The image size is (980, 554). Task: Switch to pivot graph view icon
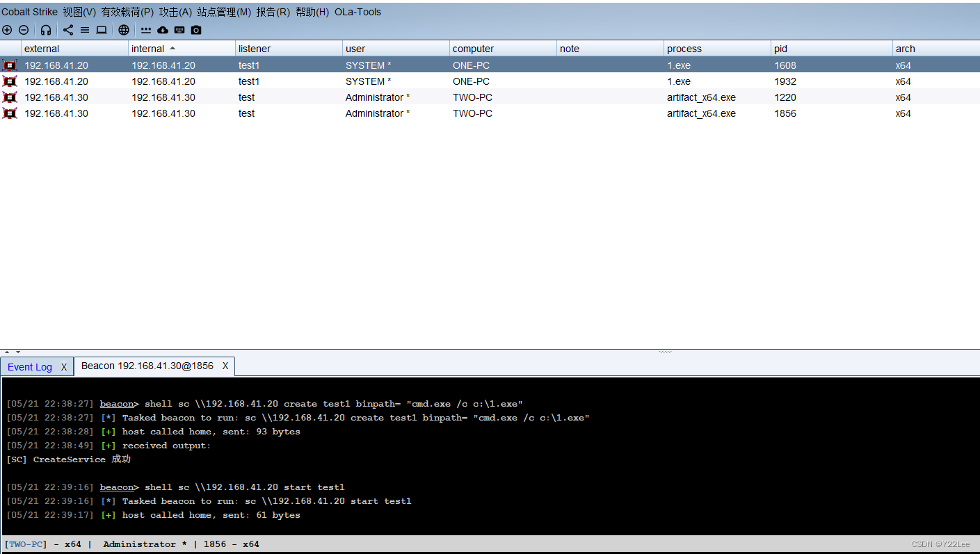point(68,30)
